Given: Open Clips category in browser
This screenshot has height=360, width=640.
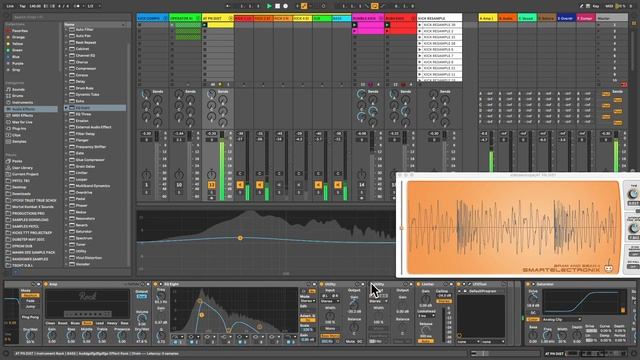Looking at the screenshot, I should (x=16, y=135).
